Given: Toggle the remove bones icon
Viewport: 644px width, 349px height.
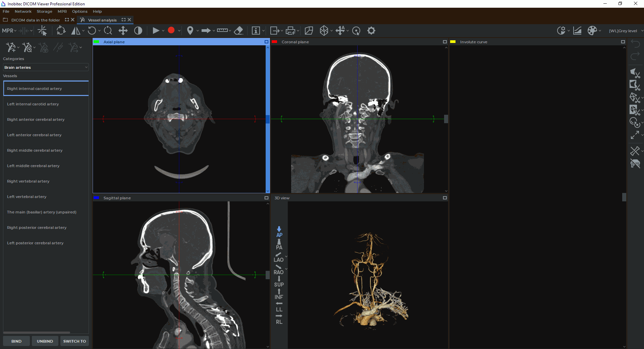Looking at the screenshot, I should [635, 151].
